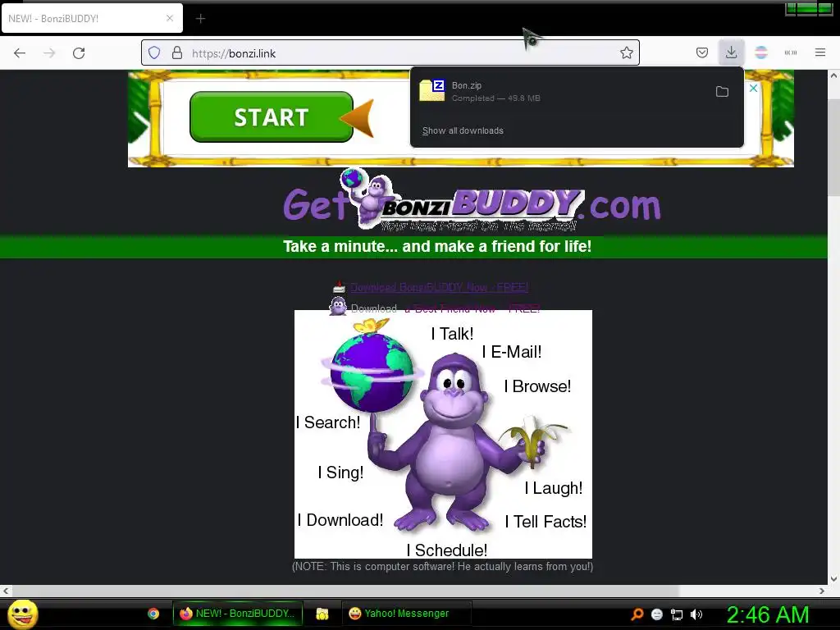
Task: Switch to Yahoo! Messenger in the taskbar
Action: click(407, 614)
